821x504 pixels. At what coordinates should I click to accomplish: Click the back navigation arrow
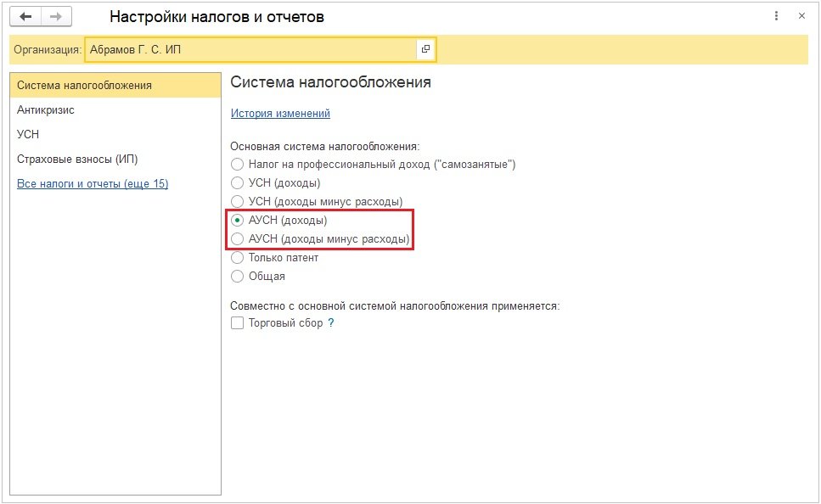[25, 17]
